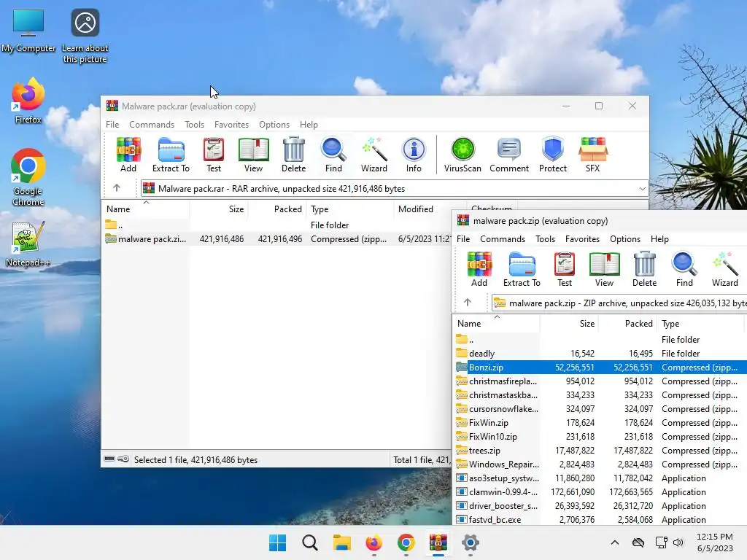This screenshot has height=560, width=747.
Task: Run VirusScan from toolbar
Action: [462, 155]
